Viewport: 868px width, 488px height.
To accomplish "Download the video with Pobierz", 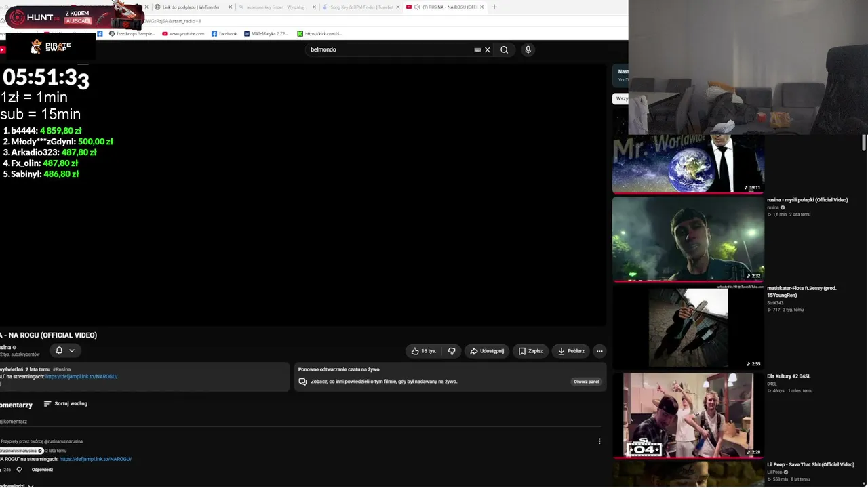I will click(570, 351).
